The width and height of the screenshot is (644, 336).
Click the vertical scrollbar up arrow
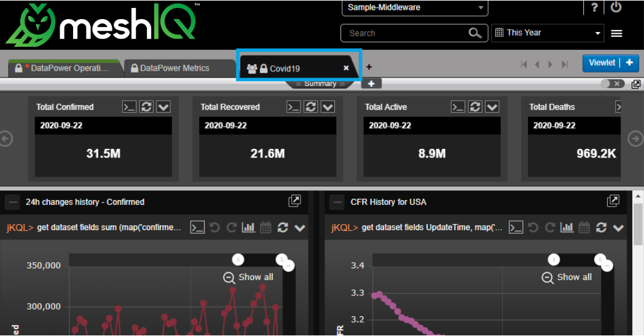638,196
